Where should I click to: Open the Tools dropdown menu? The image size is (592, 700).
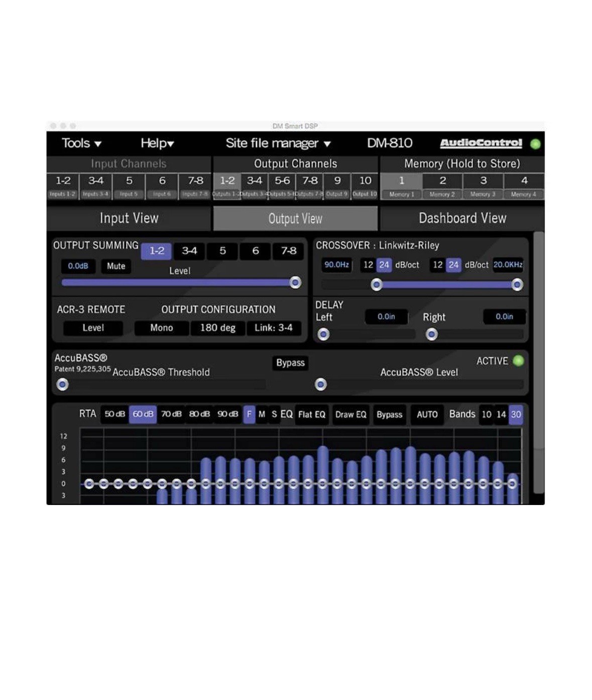[x=81, y=143]
